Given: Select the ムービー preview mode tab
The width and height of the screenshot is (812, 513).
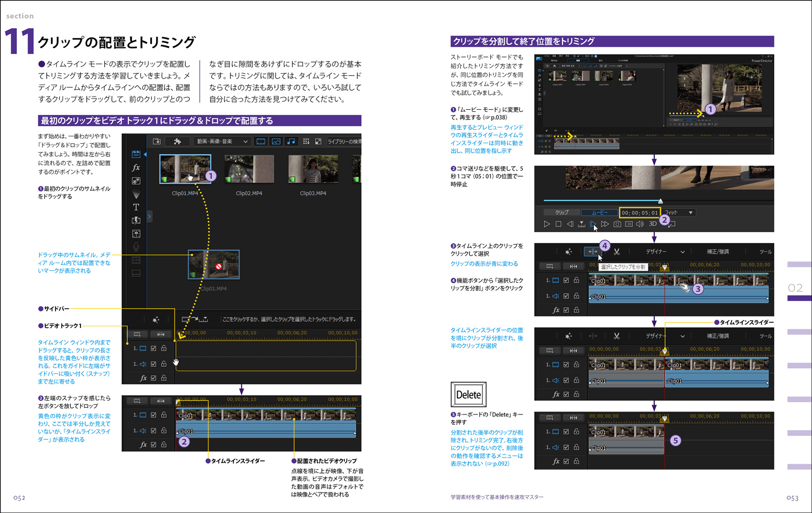Looking at the screenshot, I should point(600,212).
